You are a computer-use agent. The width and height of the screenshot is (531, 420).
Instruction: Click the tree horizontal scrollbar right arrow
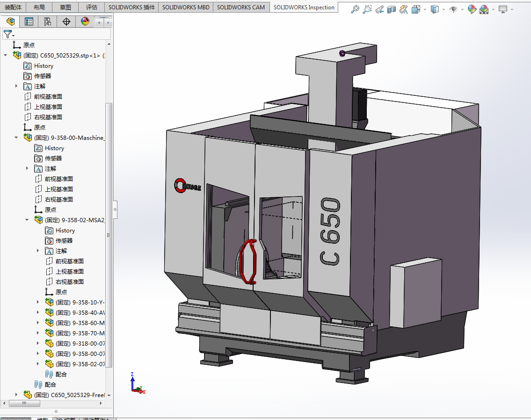pyautogui.click(x=101, y=403)
